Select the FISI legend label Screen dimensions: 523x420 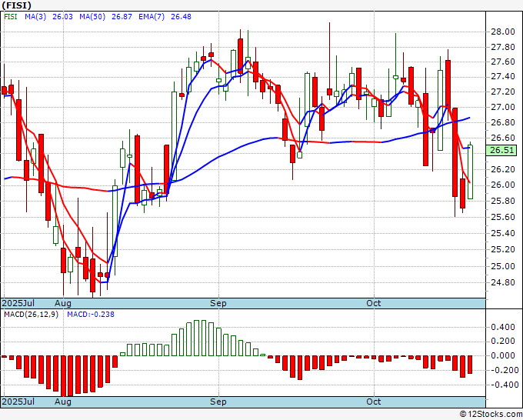[11, 17]
